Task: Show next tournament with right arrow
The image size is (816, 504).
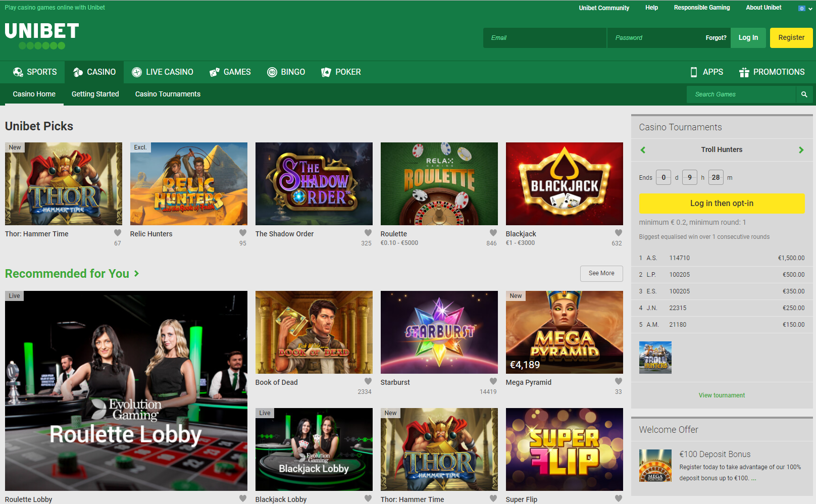Action: [x=801, y=150]
